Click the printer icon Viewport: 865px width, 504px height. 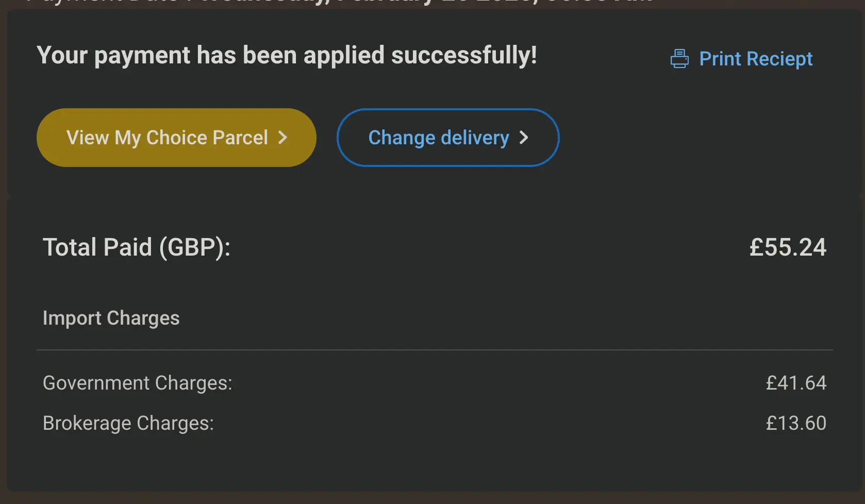click(x=679, y=59)
